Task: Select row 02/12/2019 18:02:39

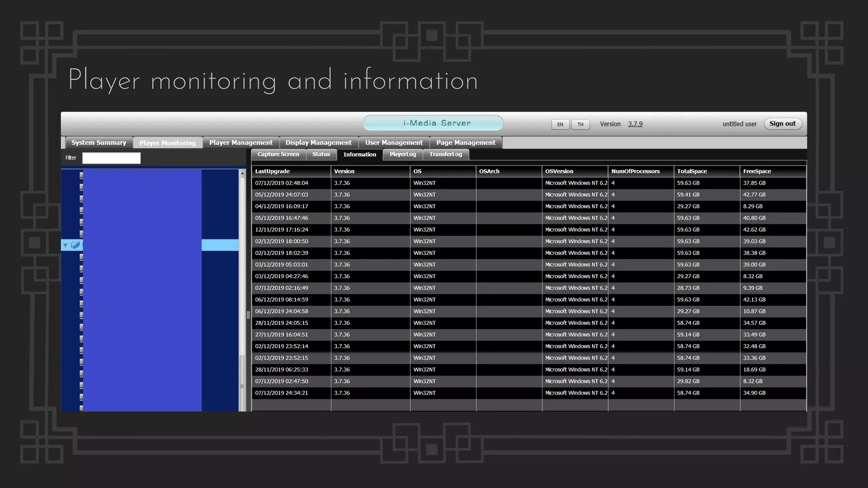Action: click(x=529, y=253)
